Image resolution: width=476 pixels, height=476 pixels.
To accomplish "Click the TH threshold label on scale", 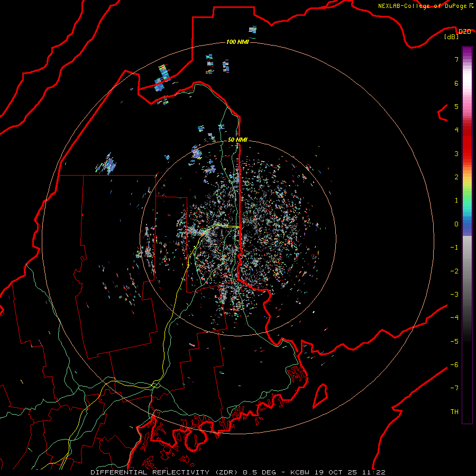I will [x=454, y=412].
